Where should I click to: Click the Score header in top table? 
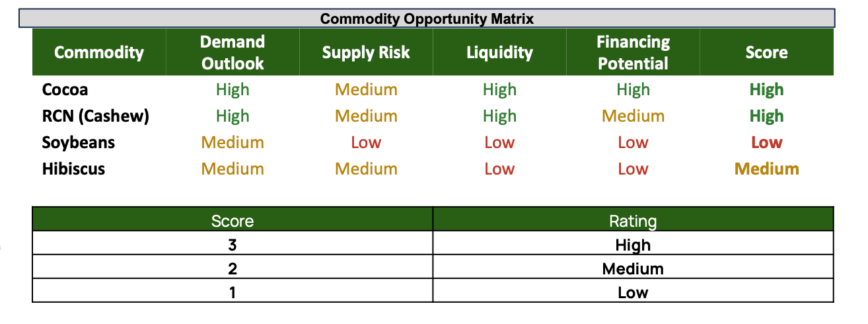pos(766,52)
